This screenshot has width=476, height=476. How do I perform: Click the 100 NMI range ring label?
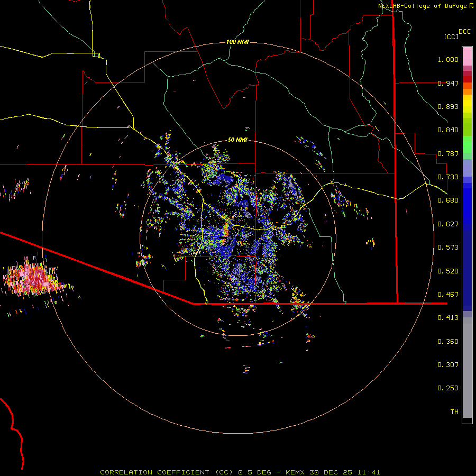[237, 42]
